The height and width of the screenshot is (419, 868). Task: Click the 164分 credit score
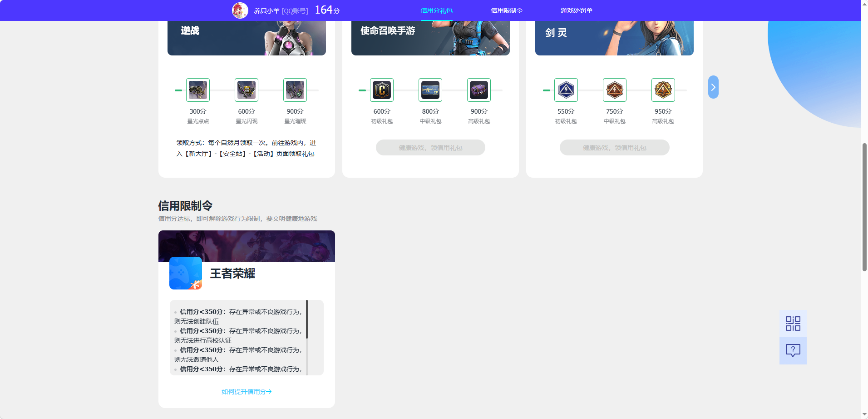(327, 10)
